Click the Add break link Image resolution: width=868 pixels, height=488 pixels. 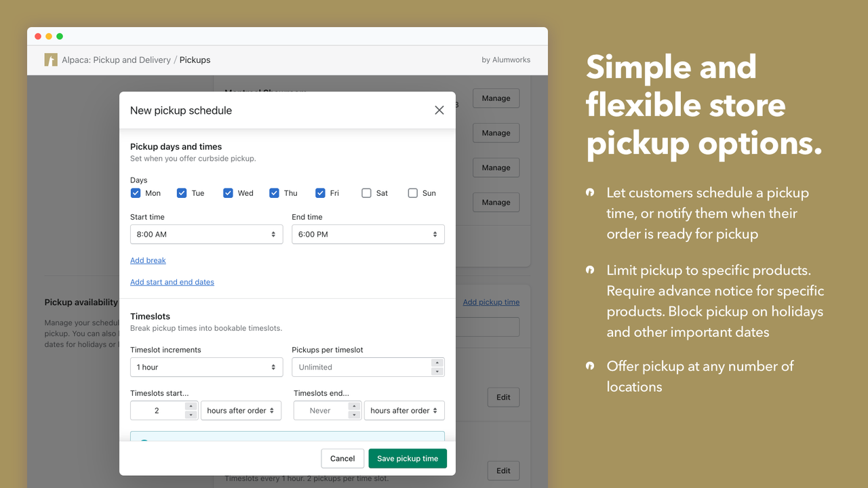coord(148,260)
